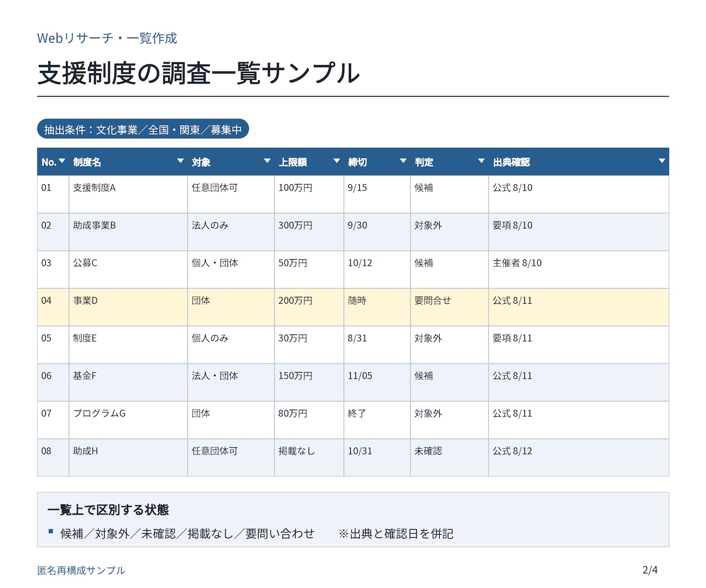This screenshot has width=706, height=588.
Task: Select deadline cell 9/15
Action: pyautogui.click(x=377, y=194)
